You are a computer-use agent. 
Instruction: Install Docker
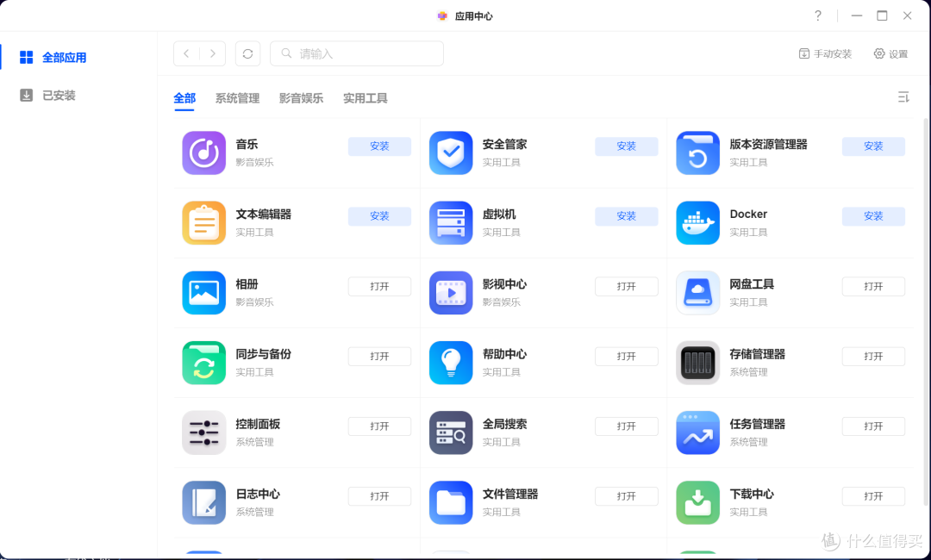873,216
